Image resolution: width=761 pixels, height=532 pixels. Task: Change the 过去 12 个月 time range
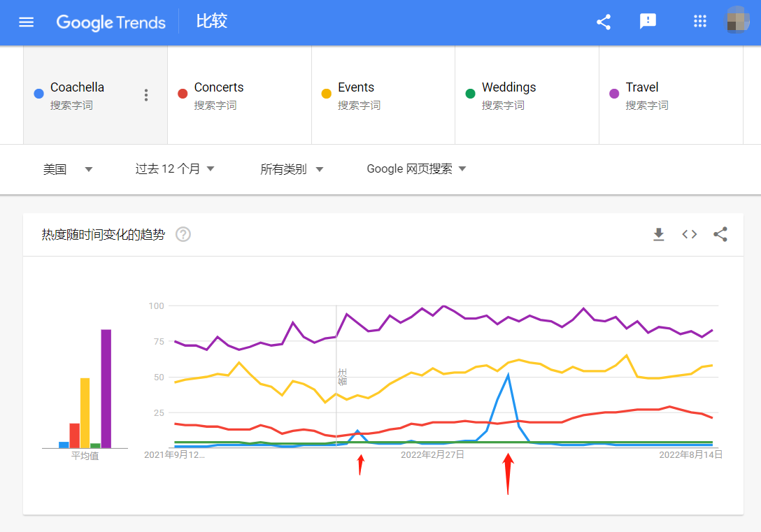(x=174, y=169)
